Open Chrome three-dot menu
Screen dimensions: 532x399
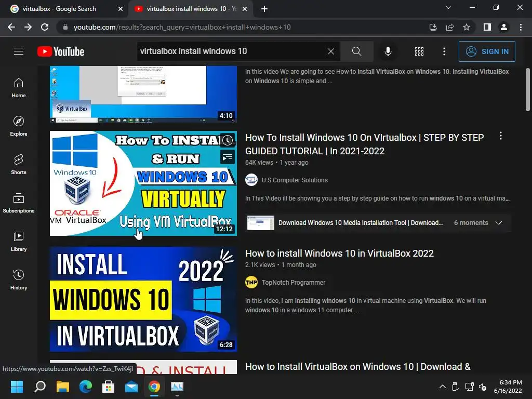point(521,27)
